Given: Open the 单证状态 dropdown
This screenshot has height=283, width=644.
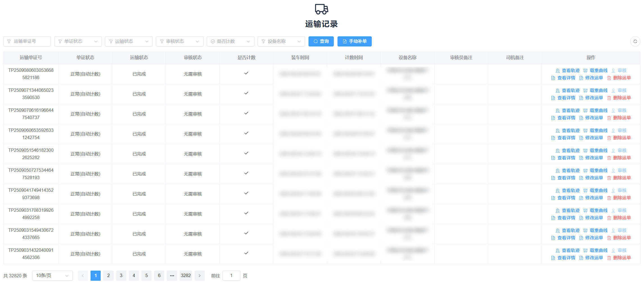Looking at the screenshot, I should pyautogui.click(x=78, y=41).
